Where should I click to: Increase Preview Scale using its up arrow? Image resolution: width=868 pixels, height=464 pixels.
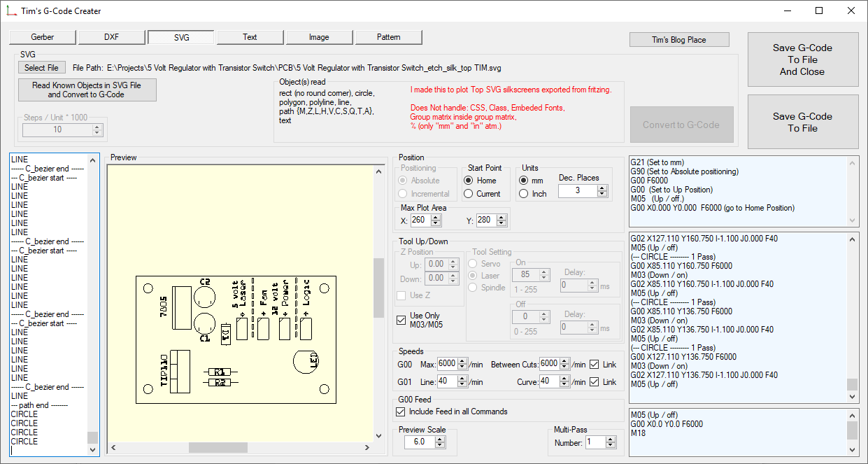pyautogui.click(x=439, y=439)
